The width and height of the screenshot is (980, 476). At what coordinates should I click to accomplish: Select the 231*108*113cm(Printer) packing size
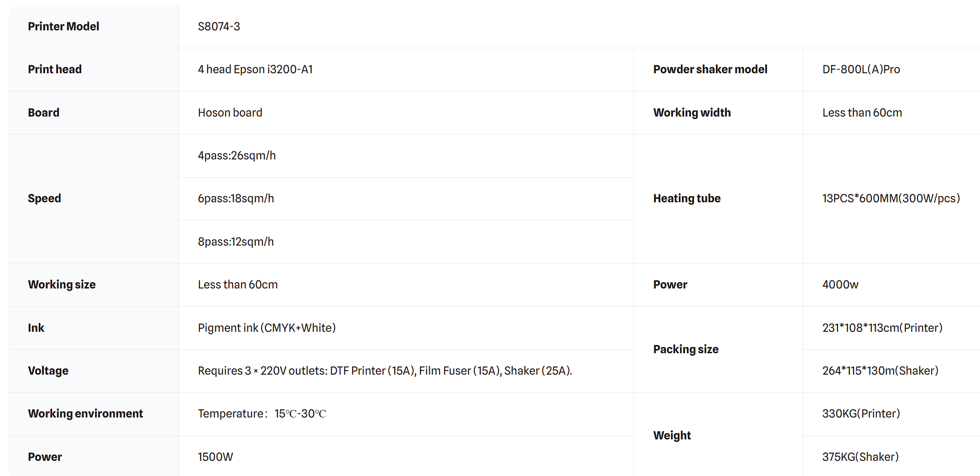point(882,328)
